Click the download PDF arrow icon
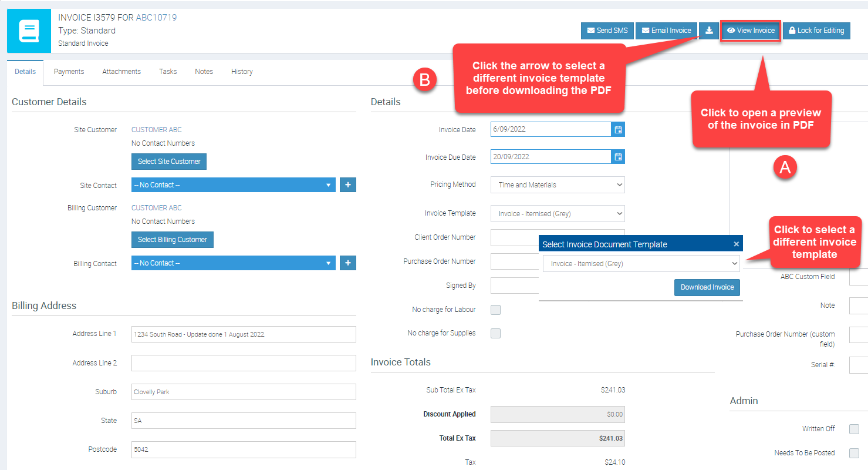Viewport: 868px width, 470px height. click(709, 31)
